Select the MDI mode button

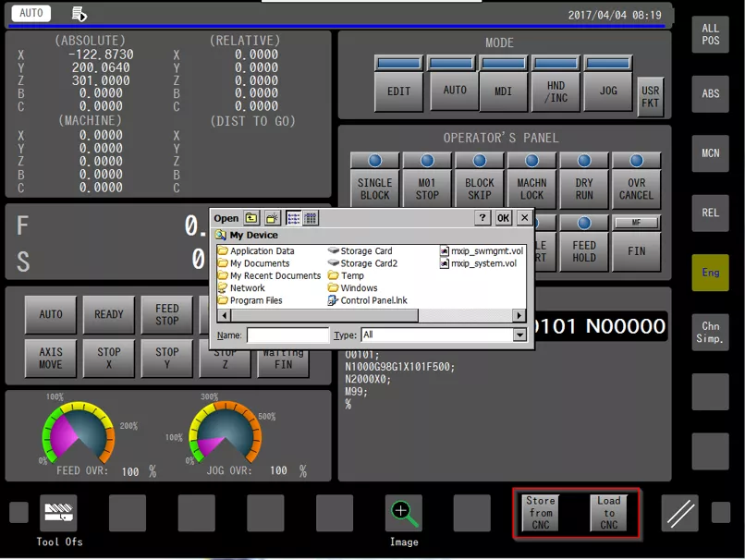click(503, 91)
